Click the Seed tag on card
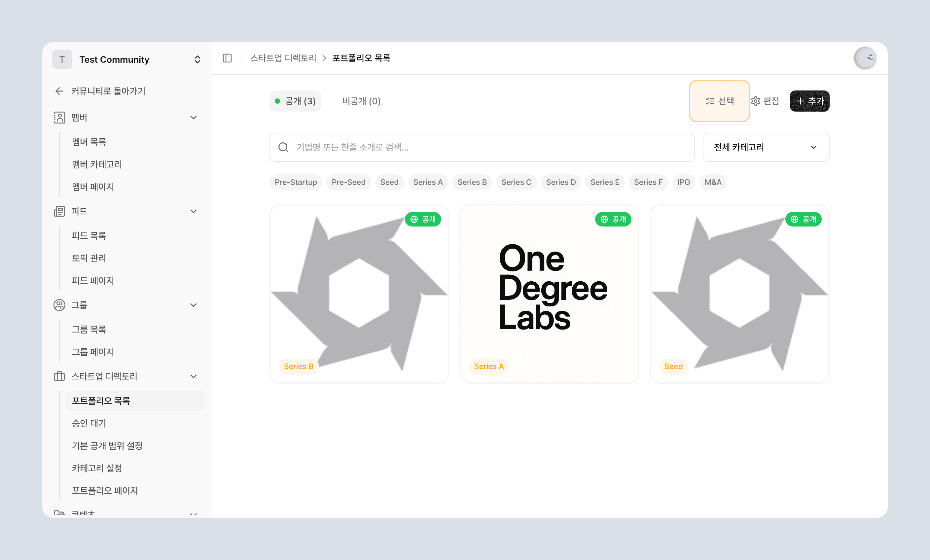930x560 pixels. (x=673, y=367)
